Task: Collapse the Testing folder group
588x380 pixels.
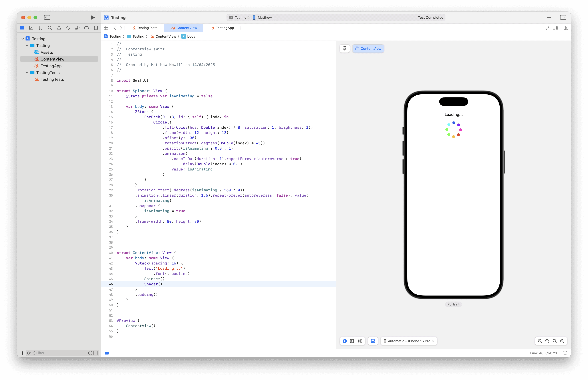Action: [27, 45]
